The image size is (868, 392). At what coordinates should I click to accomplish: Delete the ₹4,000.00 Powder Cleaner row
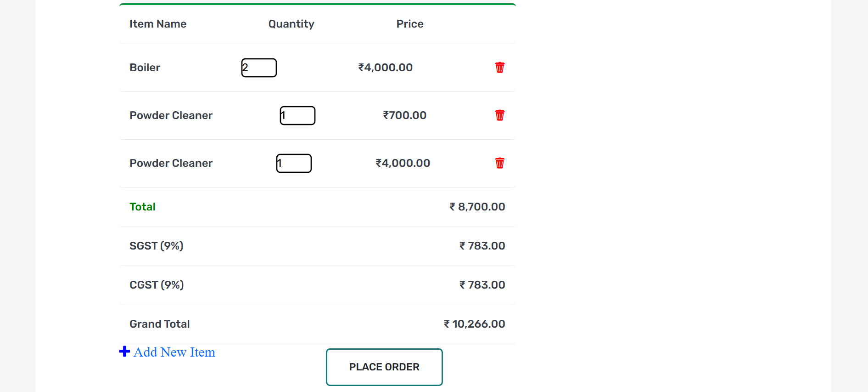[x=499, y=163]
